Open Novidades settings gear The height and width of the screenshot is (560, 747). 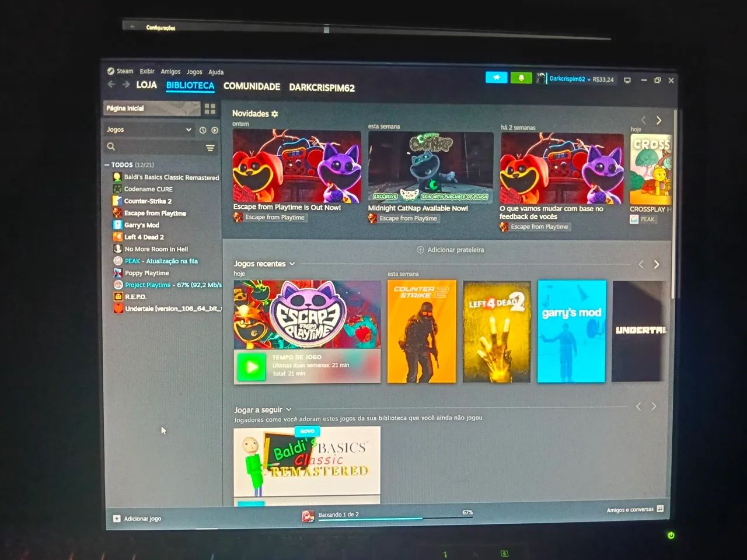point(274,114)
